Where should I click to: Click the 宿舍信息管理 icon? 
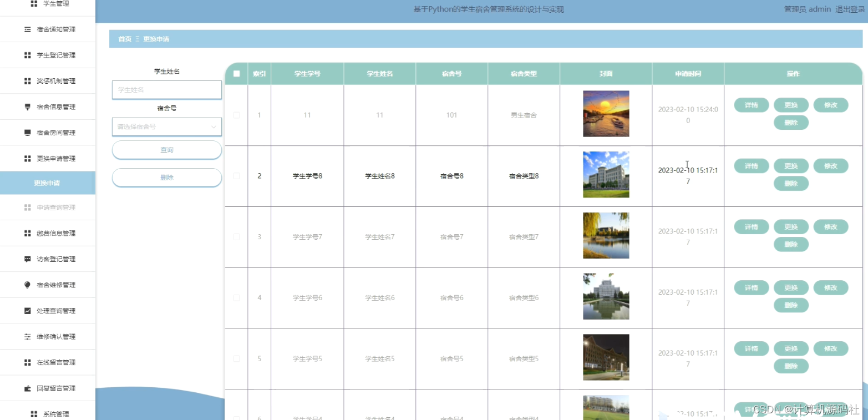28,107
